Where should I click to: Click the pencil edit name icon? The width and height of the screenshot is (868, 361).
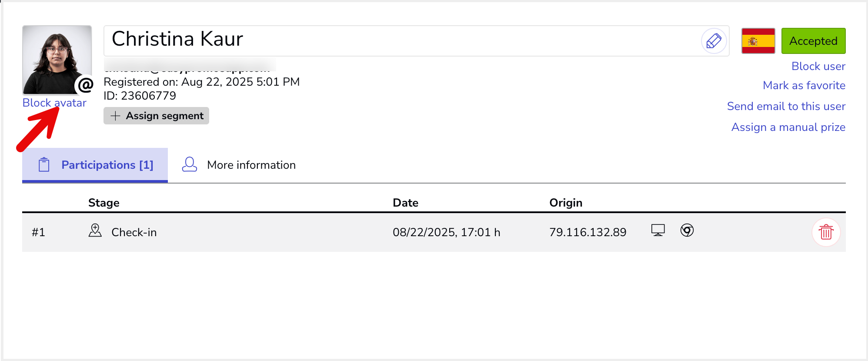click(714, 41)
